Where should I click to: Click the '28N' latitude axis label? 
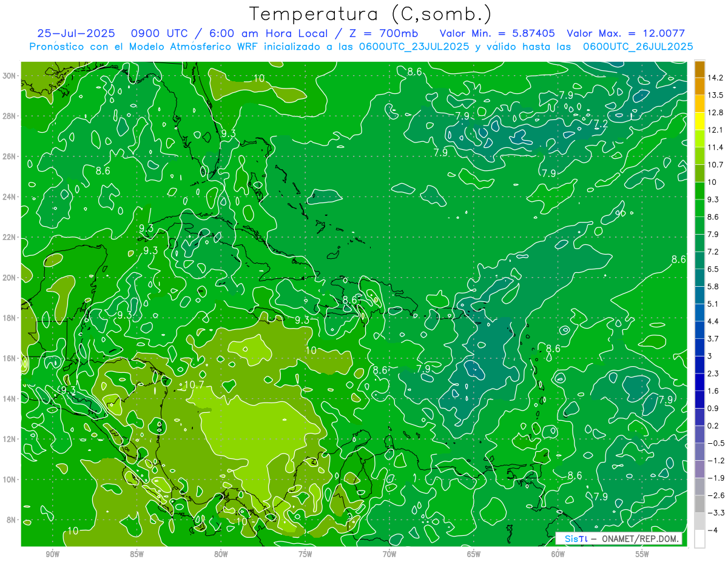click(10, 116)
